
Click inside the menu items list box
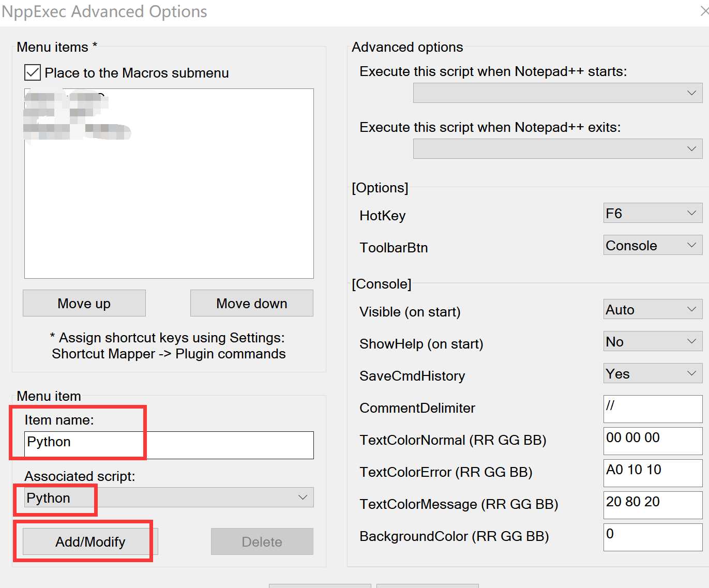[x=169, y=207]
